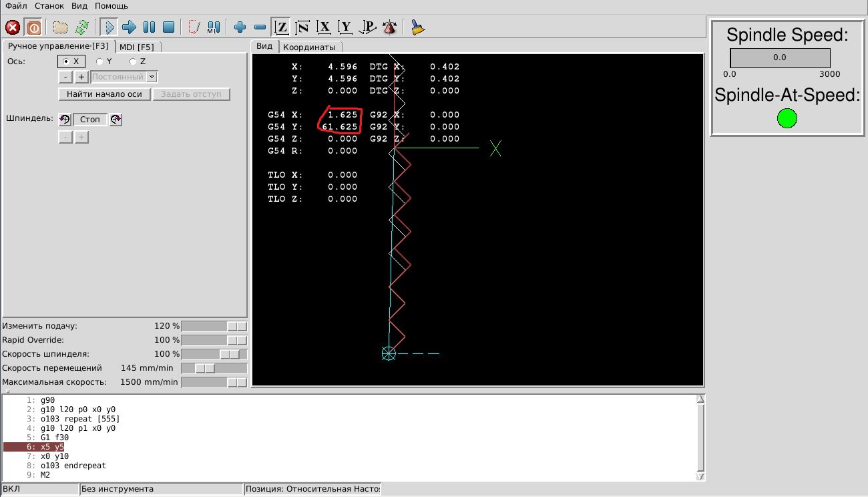Select G-code line 'G1 f30'

coord(55,438)
